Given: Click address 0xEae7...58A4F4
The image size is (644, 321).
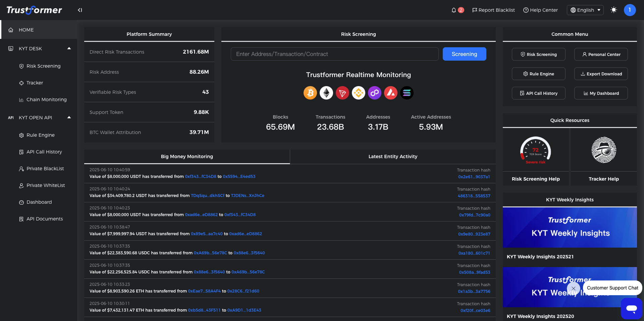Looking at the screenshot, I should point(204,291).
